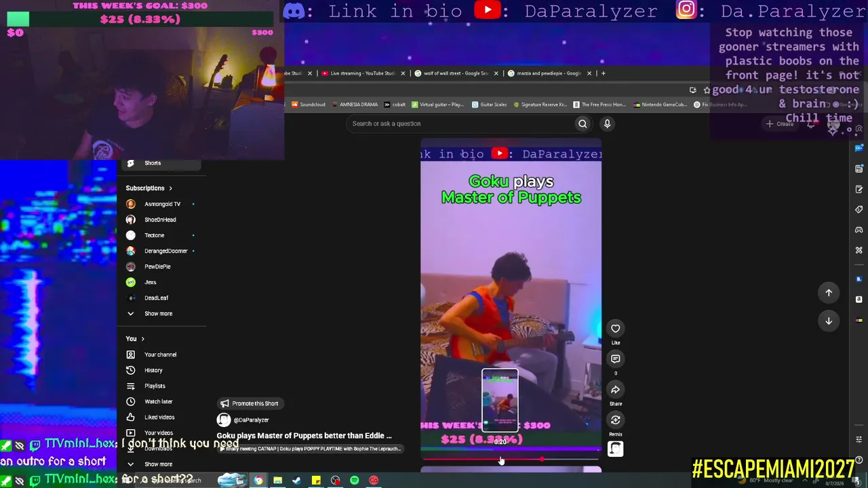Open The Free Press bookmark

599,104
